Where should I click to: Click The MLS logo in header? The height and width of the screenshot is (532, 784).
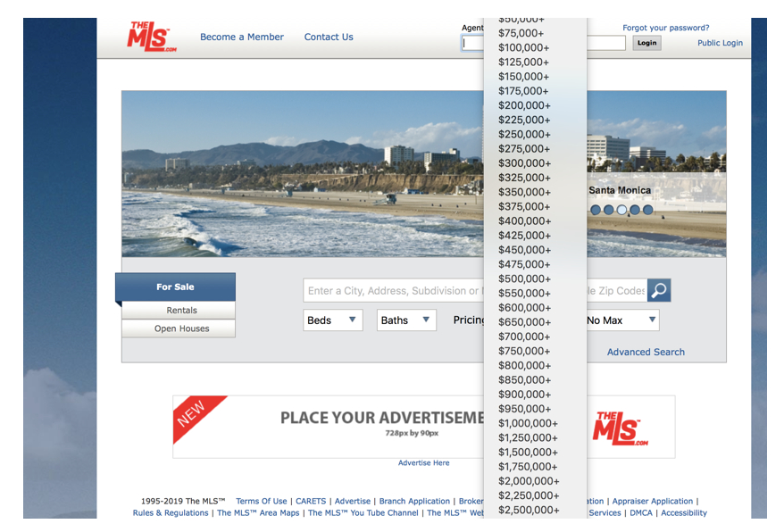151,37
